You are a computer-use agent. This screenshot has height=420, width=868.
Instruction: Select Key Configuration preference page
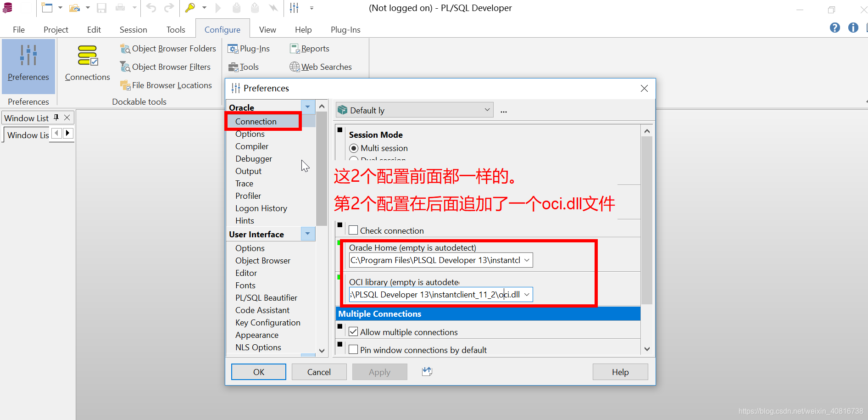point(268,323)
